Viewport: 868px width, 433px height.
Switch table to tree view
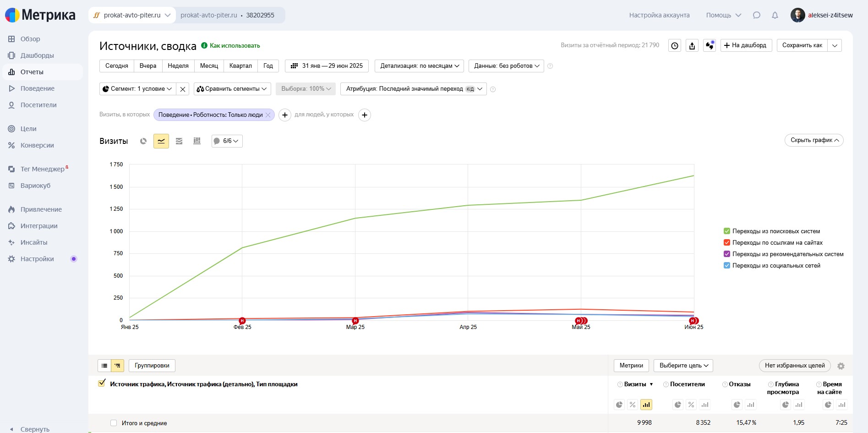[x=118, y=366]
